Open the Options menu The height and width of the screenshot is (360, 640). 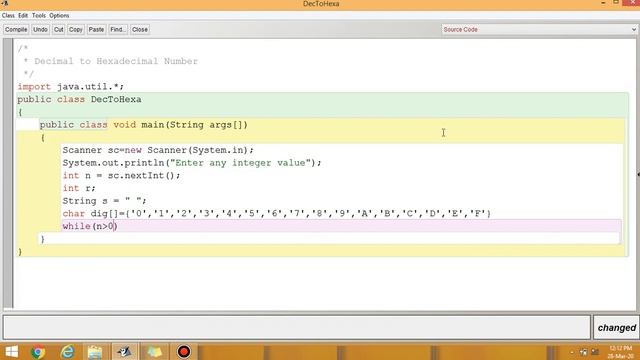59,16
